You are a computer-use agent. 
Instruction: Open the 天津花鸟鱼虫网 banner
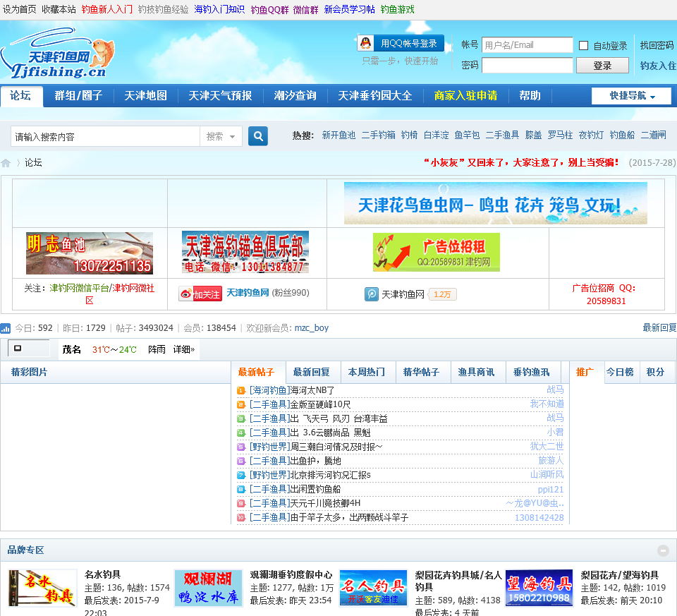(x=496, y=203)
